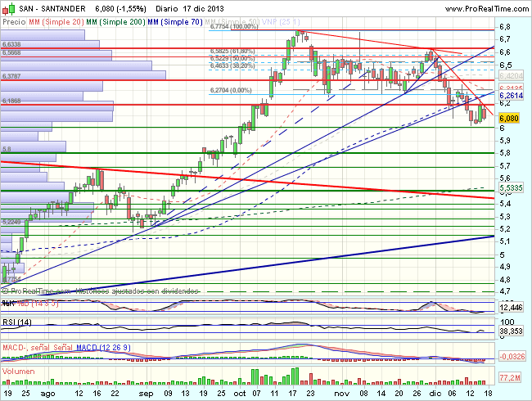Viewport: 532px width, 401px height.
Task: Select the %K %D (14 3 3) stochastic label
Action: click(x=30, y=304)
